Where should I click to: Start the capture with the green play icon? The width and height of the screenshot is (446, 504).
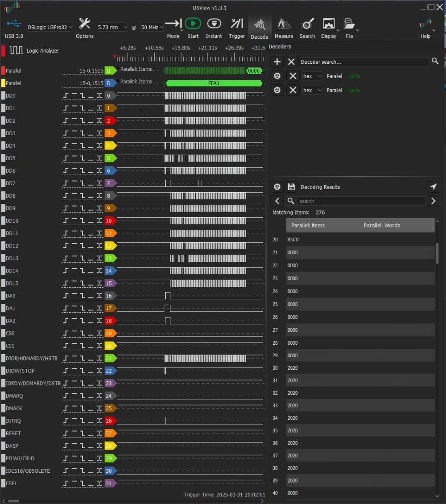pyautogui.click(x=193, y=23)
